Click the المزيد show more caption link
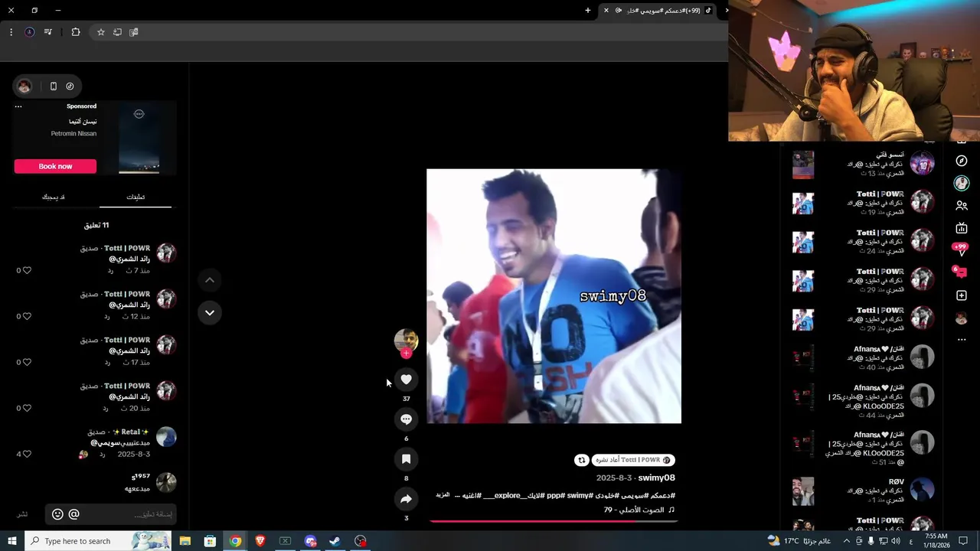The height and width of the screenshot is (551, 980). tap(443, 495)
